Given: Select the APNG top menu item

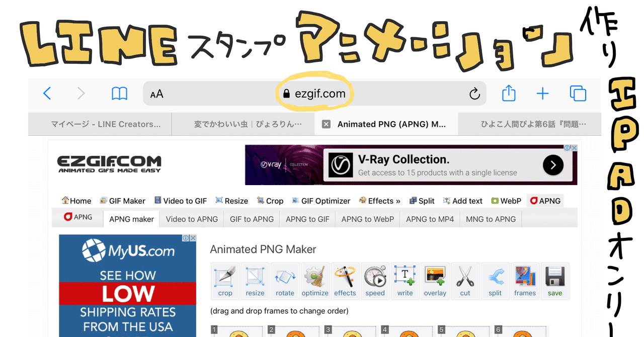Looking at the screenshot, I should click(x=545, y=201).
